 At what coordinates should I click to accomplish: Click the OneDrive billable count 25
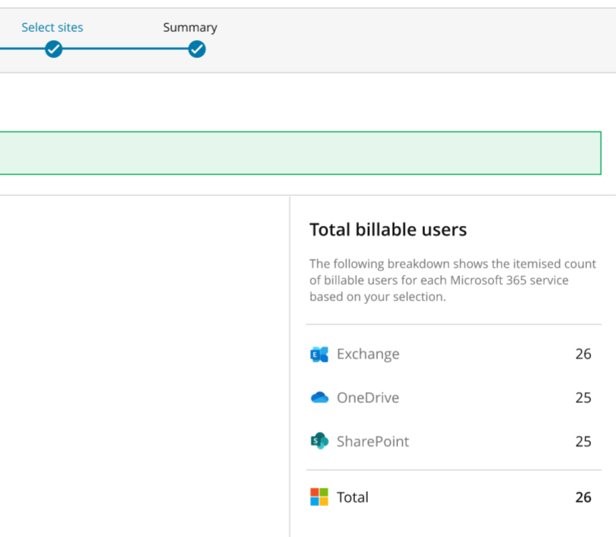pos(583,398)
